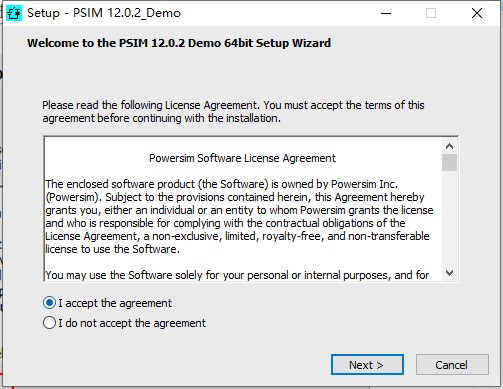Click the license scrollbar down arrow
This screenshot has height=389, width=503.
coord(449,273)
